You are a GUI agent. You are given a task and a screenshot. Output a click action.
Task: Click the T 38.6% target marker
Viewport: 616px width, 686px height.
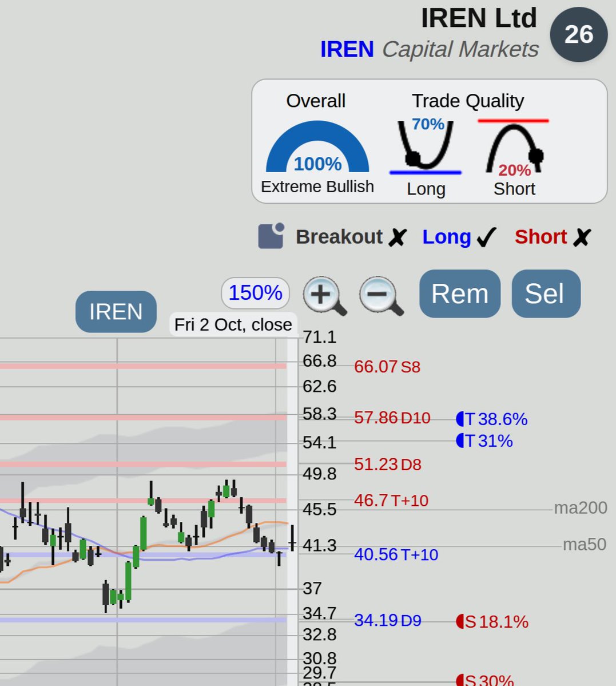[x=492, y=419]
